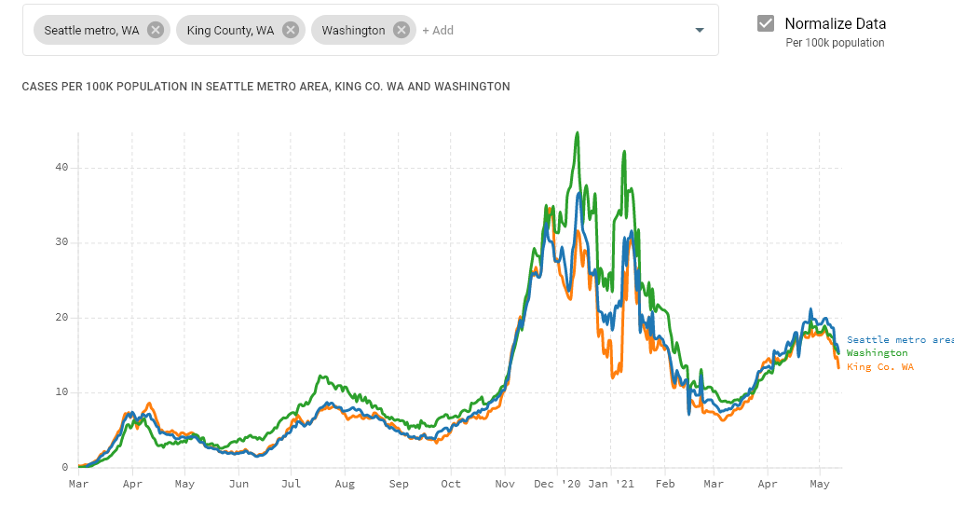Click the Dec '20 axis label
The width and height of the screenshot is (980, 521).
point(557,484)
